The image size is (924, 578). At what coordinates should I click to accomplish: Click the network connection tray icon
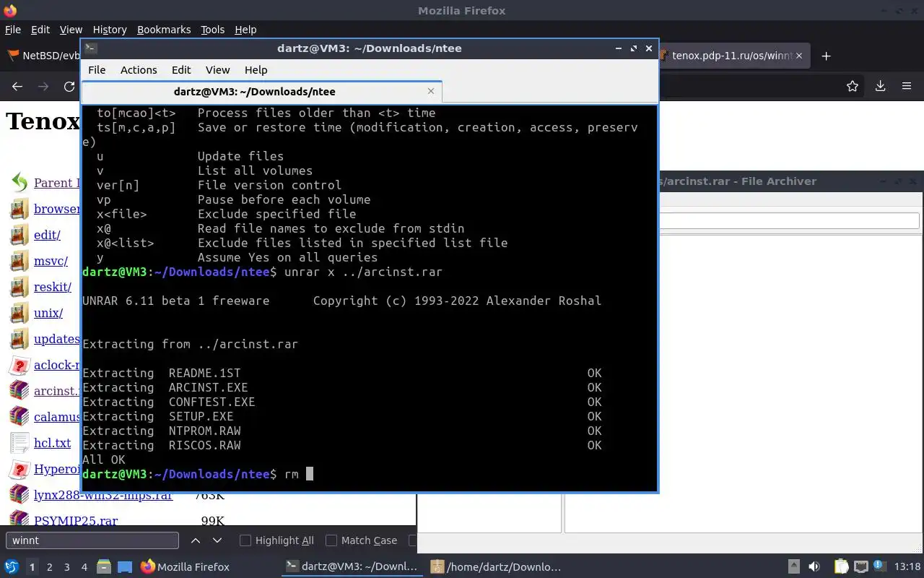click(860, 567)
